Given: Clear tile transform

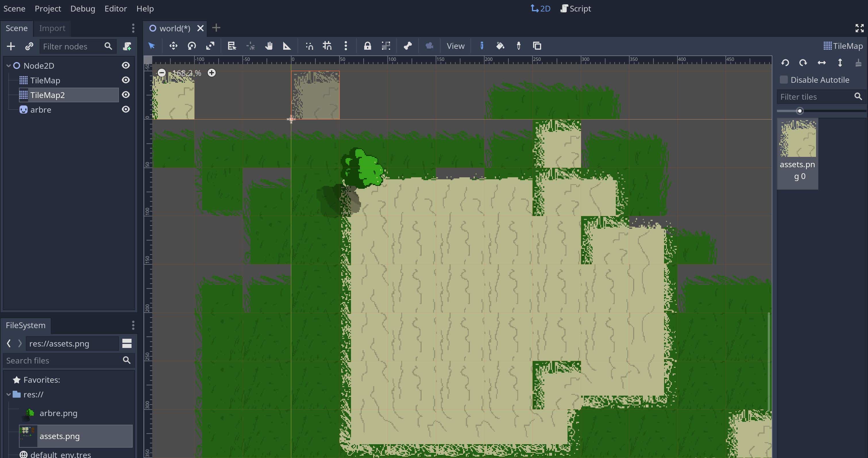Looking at the screenshot, I should pyautogui.click(x=858, y=63).
